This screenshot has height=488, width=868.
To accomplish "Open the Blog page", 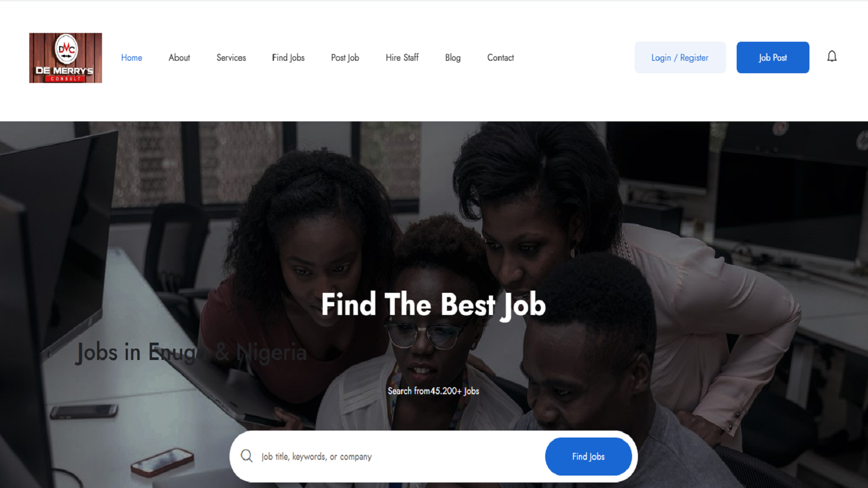I will (x=452, y=57).
